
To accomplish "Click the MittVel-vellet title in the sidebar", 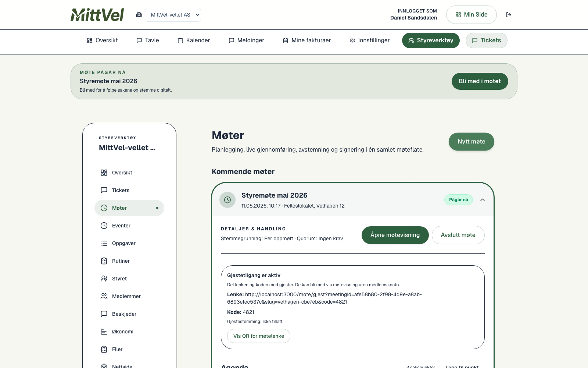I will [x=127, y=148].
